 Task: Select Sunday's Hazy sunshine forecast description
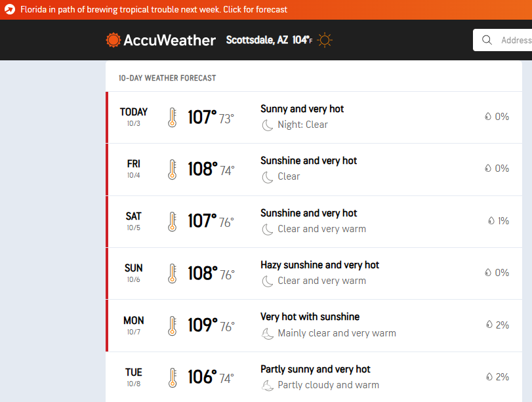(319, 265)
